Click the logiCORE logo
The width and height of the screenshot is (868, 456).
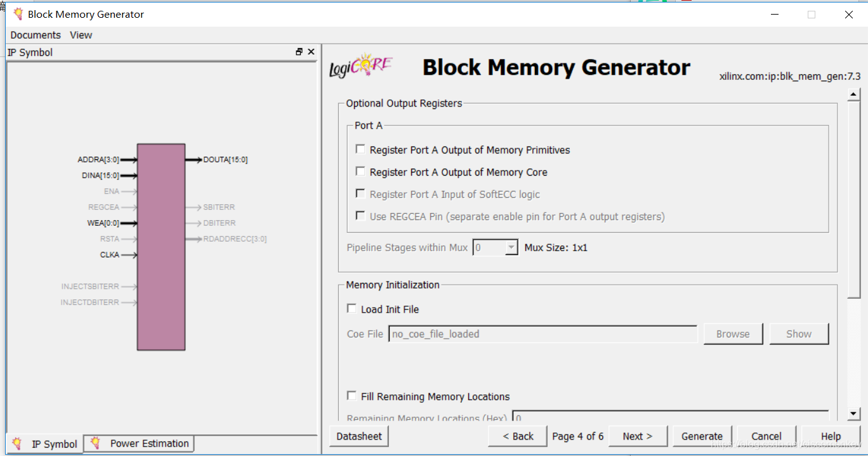(360, 67)
